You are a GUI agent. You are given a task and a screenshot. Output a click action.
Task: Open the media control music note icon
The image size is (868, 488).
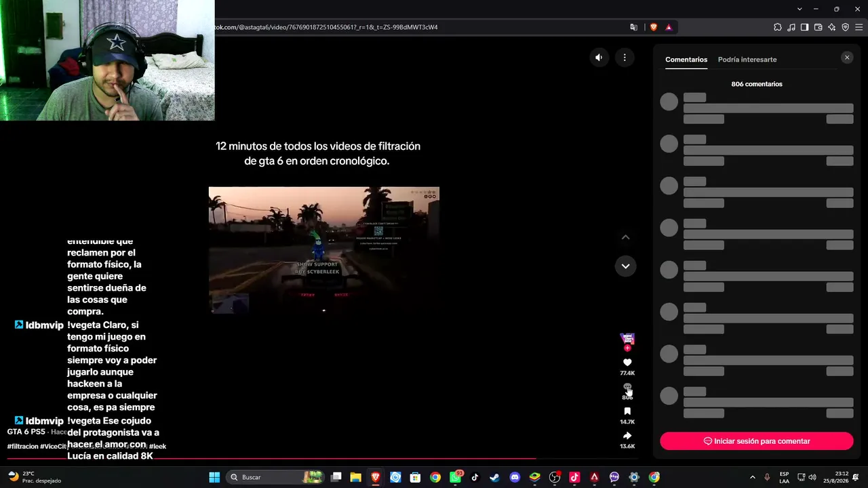coord(791,27)
